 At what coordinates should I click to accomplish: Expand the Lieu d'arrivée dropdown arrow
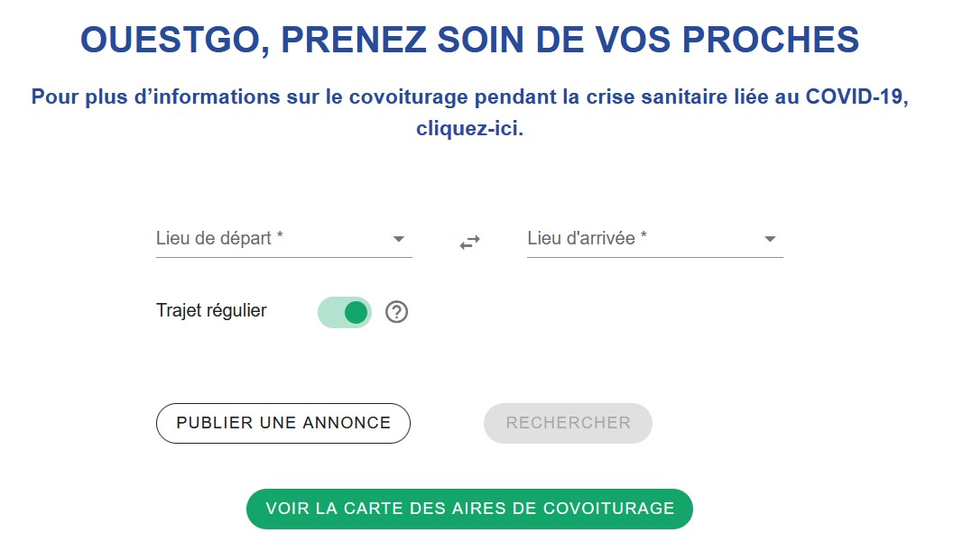[x=770, y=239]
